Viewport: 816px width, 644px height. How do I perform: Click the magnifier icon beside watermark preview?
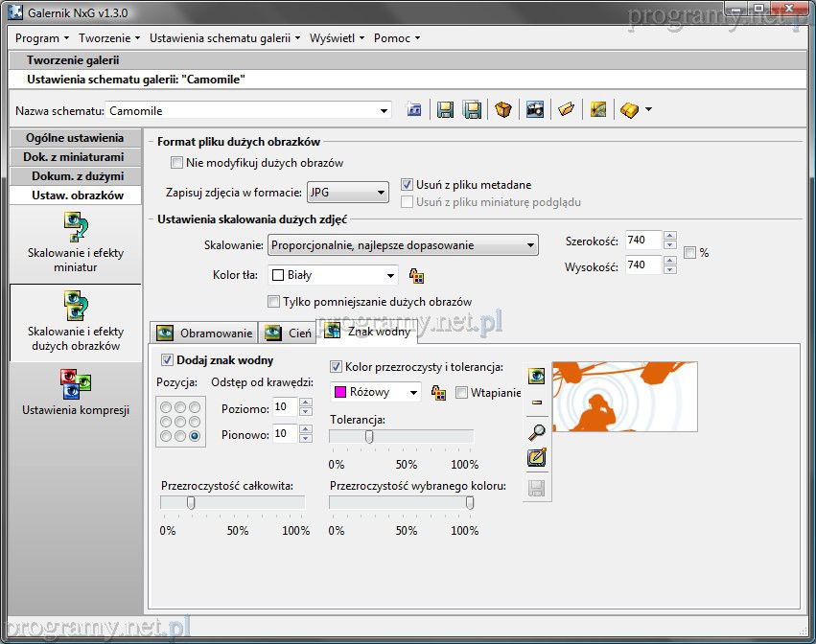click(537, 432)
